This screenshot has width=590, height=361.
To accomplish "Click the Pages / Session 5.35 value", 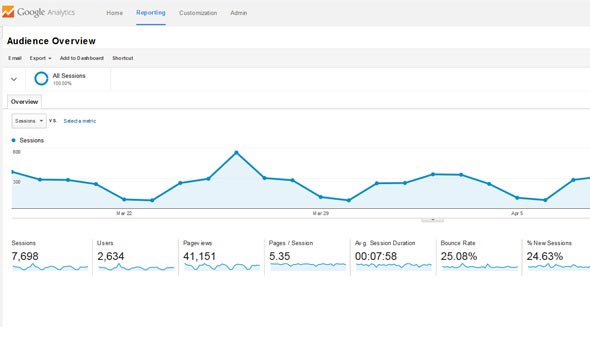I will pyautogui.click(x=280, y=256).
